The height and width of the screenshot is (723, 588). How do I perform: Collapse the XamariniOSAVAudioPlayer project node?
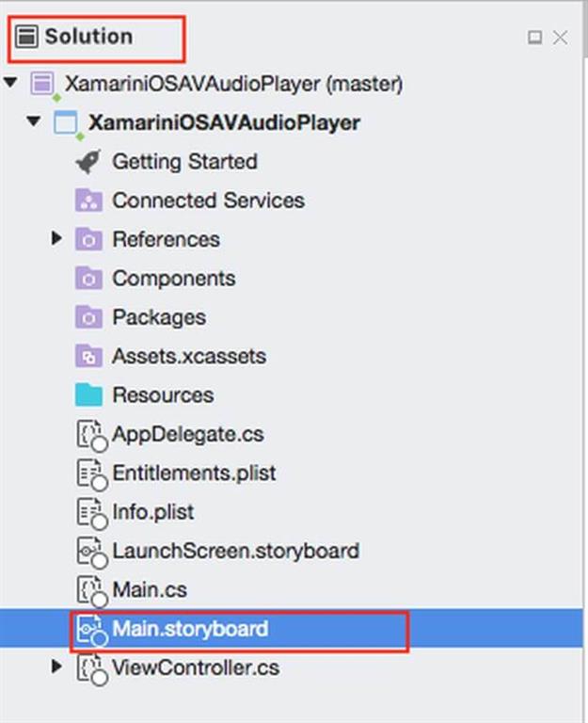(x=35, y=121)
